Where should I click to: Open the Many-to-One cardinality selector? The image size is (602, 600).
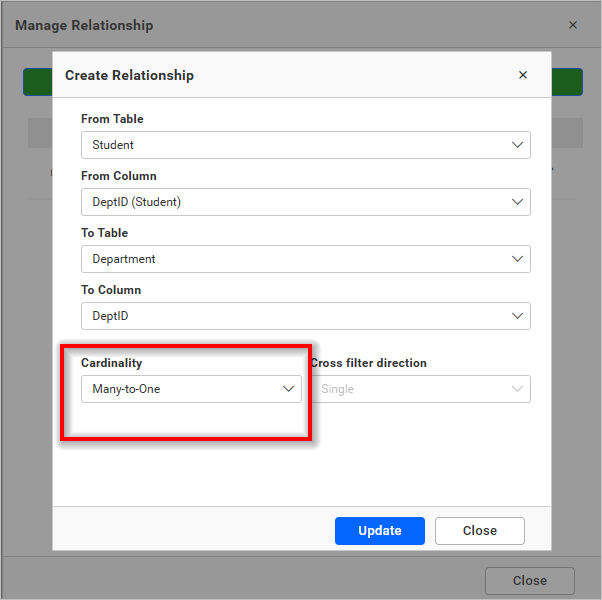coord(180,389)
